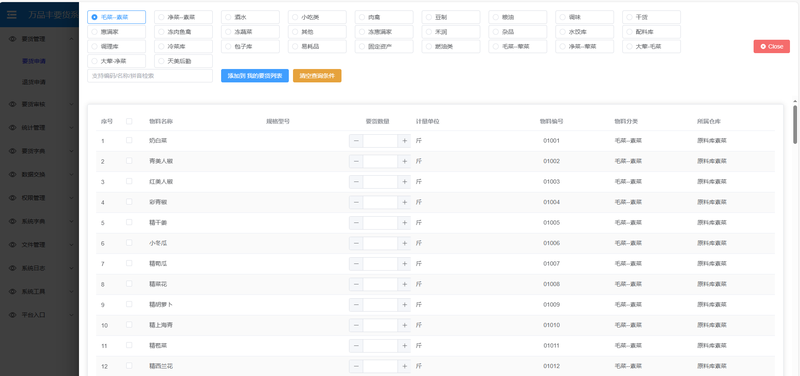The width and height of the screenshot is (800, 376).
Task: Increase quantity for item 01007
Action: (x=404, y=264)
